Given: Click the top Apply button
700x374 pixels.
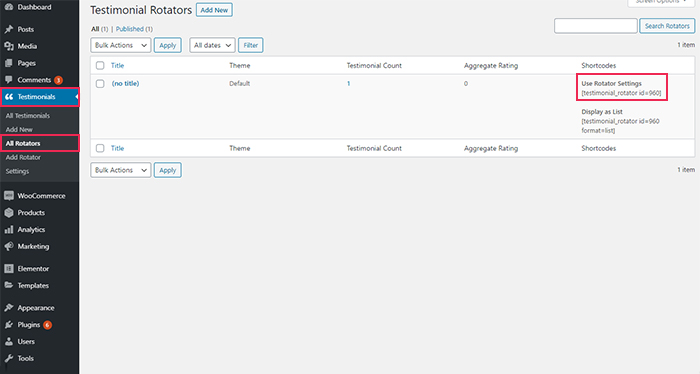Looking at the screenshot, I should pyautogui.click(x=168, y=45).
